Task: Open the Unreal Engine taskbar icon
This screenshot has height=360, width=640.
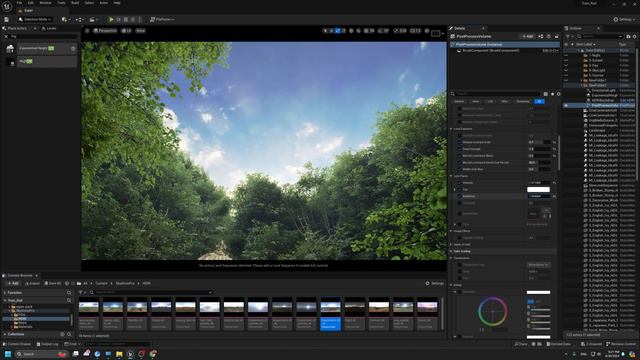Action: [x=130, y=354]
